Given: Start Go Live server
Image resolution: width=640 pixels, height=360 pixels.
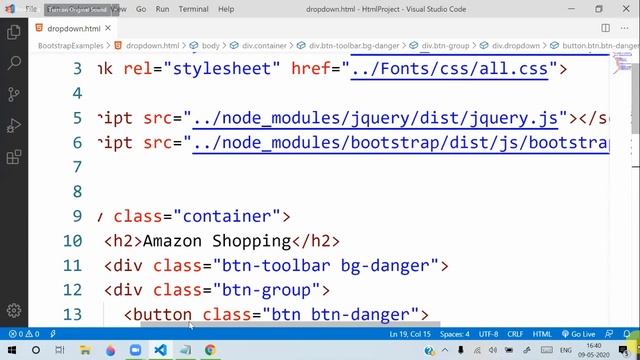Looking at the screenshot, I should [578, 334].
